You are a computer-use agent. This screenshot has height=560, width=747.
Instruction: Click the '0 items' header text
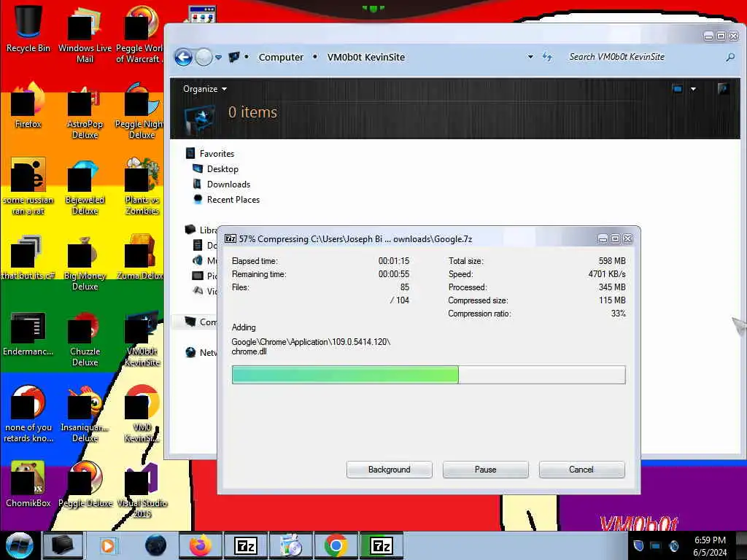coord(252,112)
